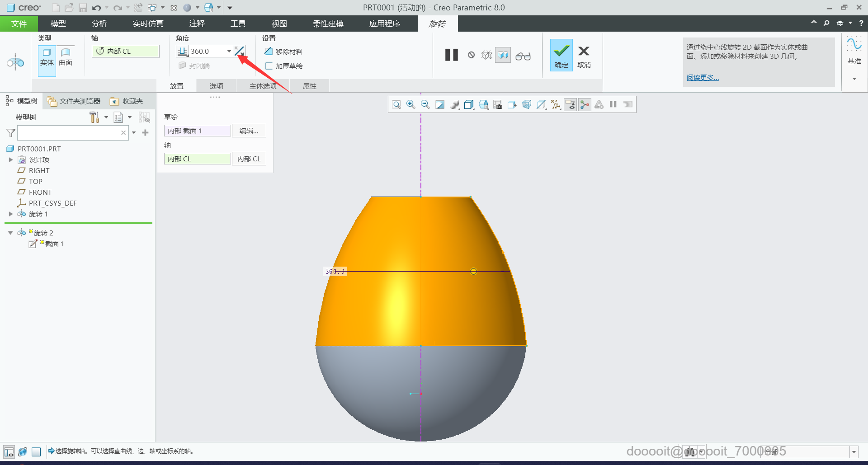
Task: Check the 加厚草绘 thicken sketch box
Action: tap(269, 66)
